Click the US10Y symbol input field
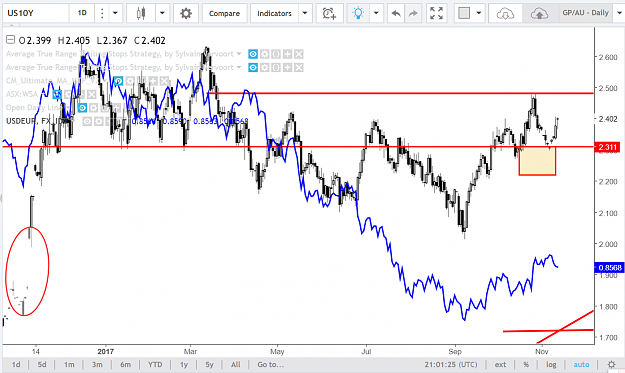The image size is (625, 373). point(35,14)
